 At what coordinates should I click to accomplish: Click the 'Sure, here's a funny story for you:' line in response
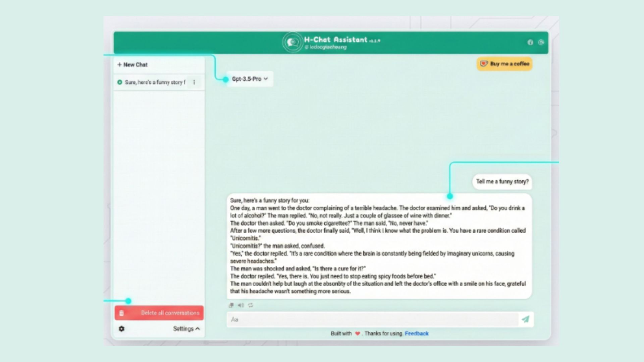pyautogui.click(x=270, y=200)
